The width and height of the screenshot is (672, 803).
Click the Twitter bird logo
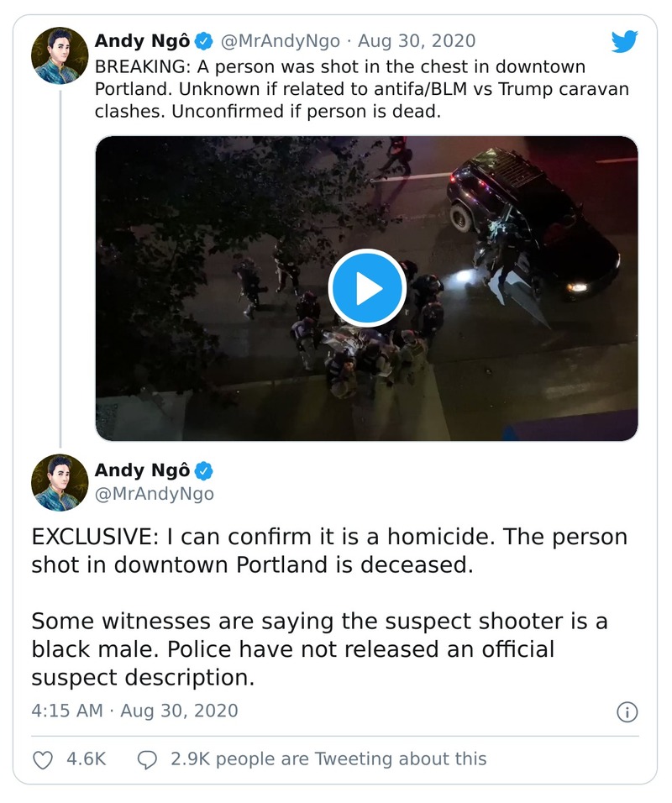pyautogui.click(x=625, y=40)
